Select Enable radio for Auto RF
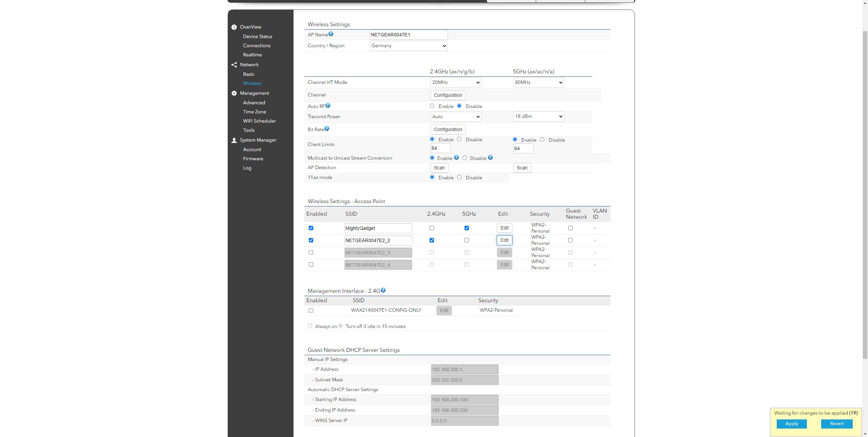Image resolution: width=868 pixels, height=437 pixels. (x=432, y=106)
